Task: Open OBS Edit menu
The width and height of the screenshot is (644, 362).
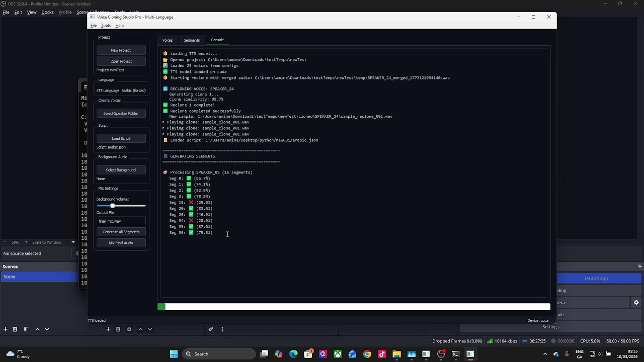Action: [18, 12]
